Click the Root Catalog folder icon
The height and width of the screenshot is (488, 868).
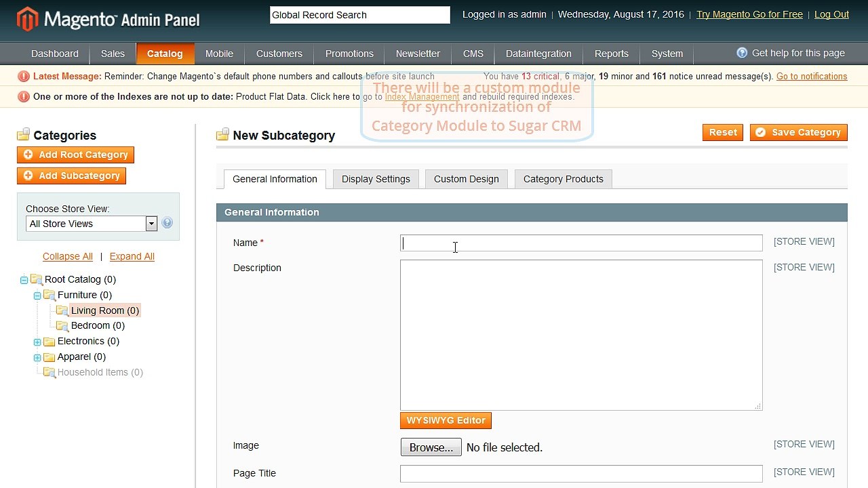[x=37, y=279]
